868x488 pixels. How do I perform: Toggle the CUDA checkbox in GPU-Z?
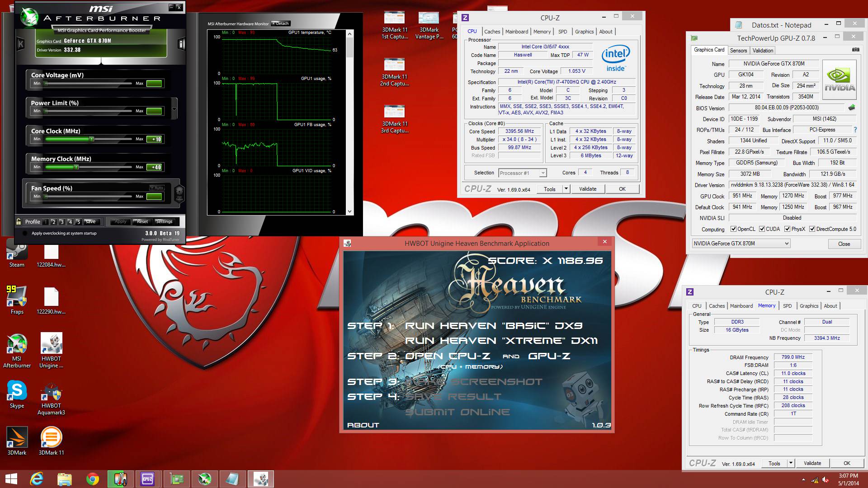coord(762,229)
